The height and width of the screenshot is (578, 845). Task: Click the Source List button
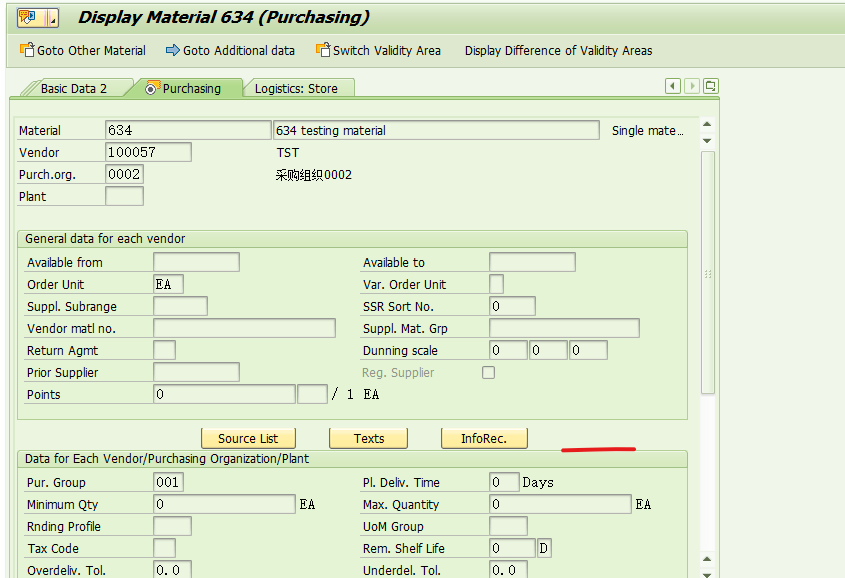click(x=248, y=438)
